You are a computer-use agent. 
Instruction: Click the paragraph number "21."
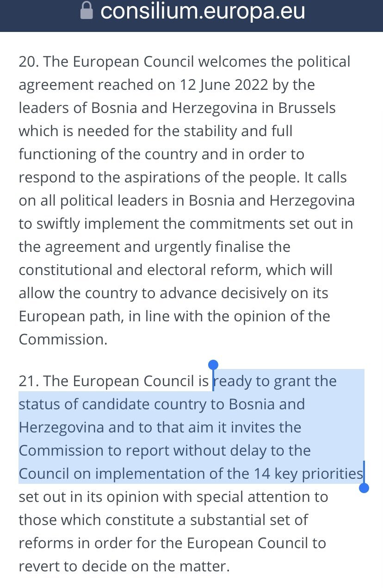click(29, 381)
